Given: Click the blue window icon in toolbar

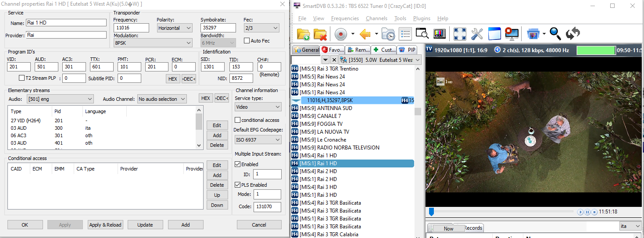Looking at the screenshot, I should pyautogui.click(x=494, y=34).
